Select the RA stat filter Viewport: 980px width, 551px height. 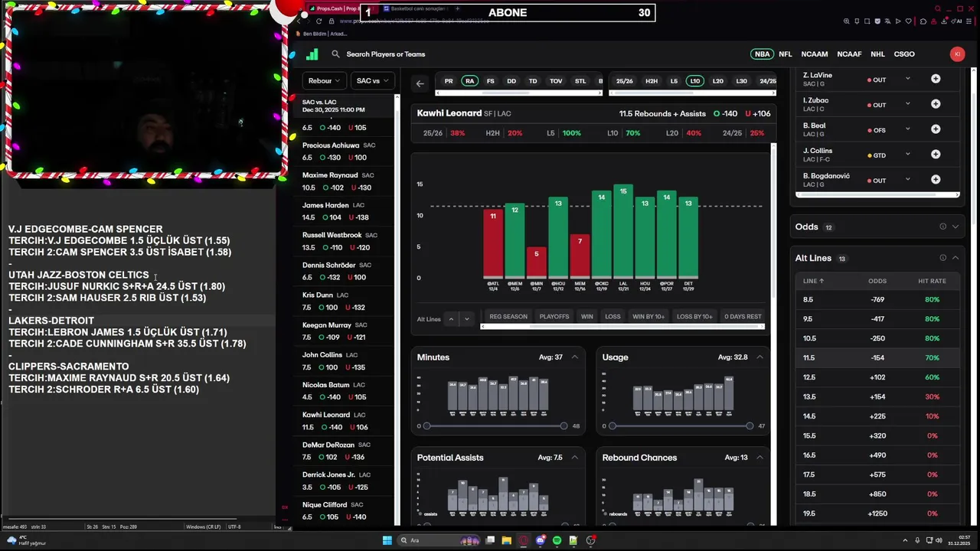pyautogui.click(x=469, y=81)
